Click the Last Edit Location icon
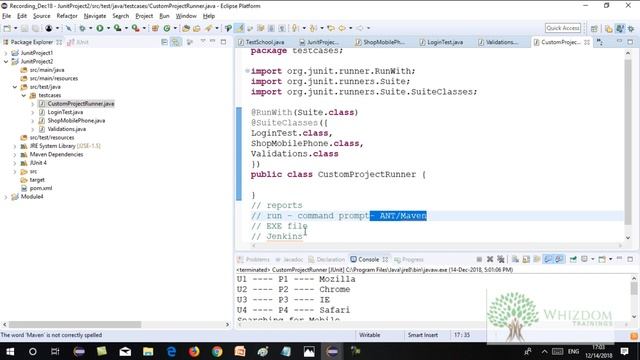 [x=331, y=28]
